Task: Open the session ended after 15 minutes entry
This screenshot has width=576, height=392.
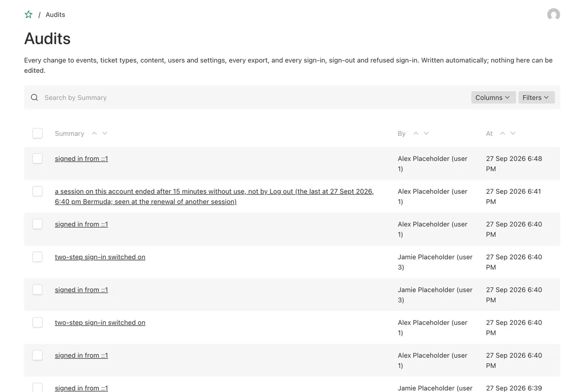Action: 214,197
